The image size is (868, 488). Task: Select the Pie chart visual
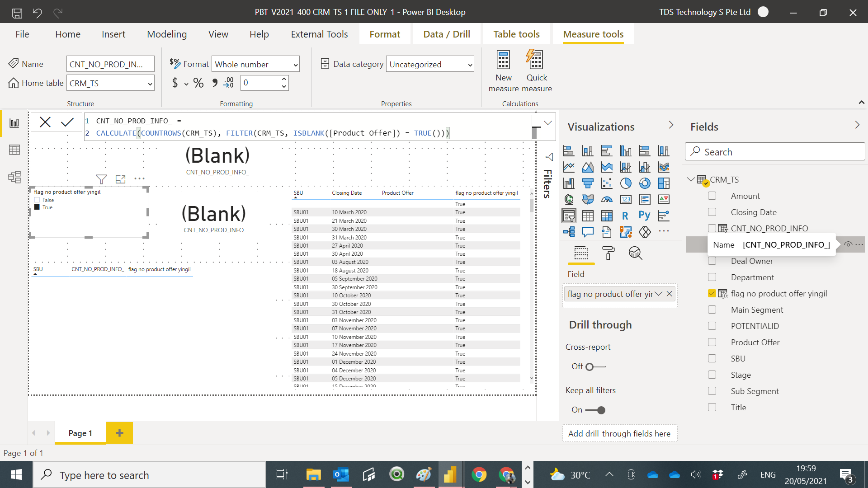coord(626,183)
